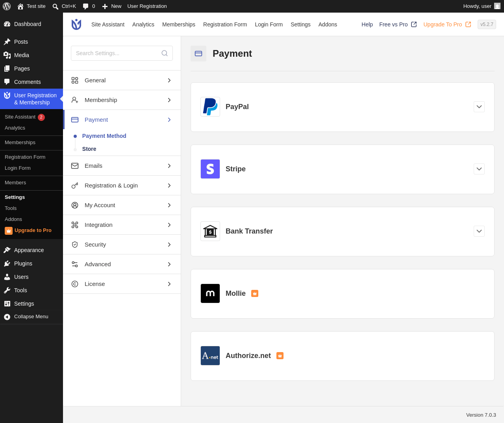504x423 pixels.
Task: Click the Posts menu item
Action: [31, 42]
